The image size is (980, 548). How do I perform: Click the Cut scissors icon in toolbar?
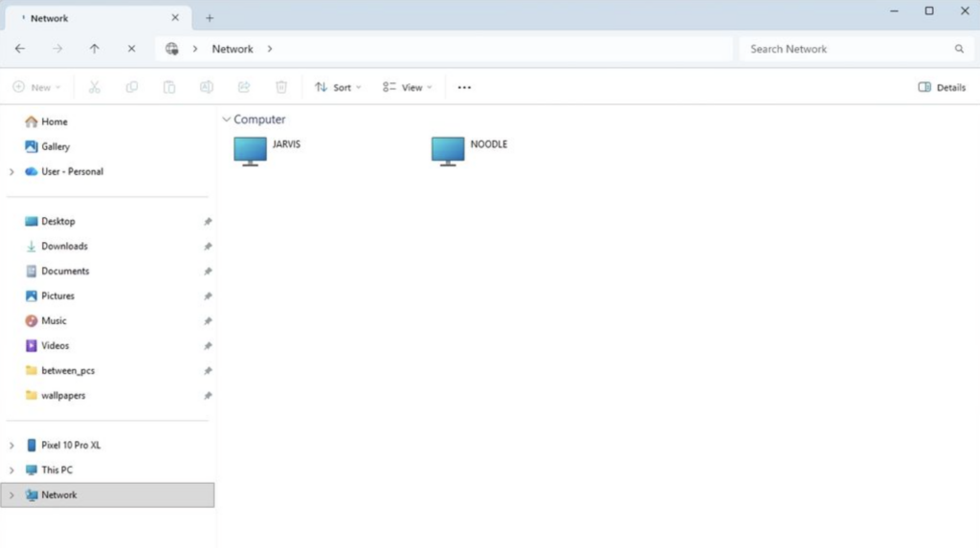click(x=94, y=87)
